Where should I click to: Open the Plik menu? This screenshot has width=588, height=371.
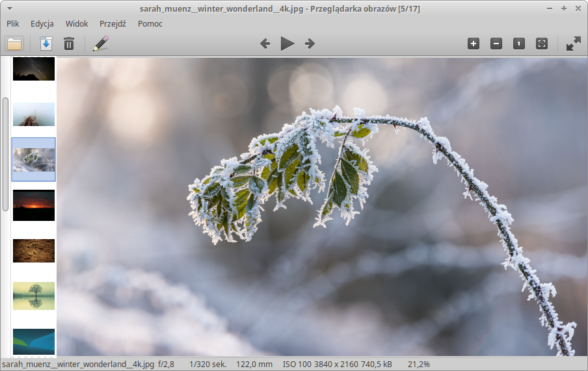[13, 23]
